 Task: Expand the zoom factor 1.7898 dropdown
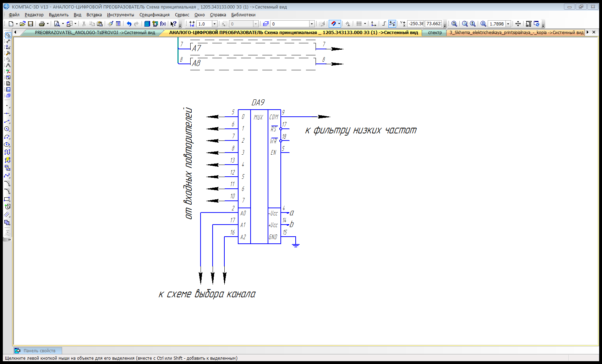point(508,24)
